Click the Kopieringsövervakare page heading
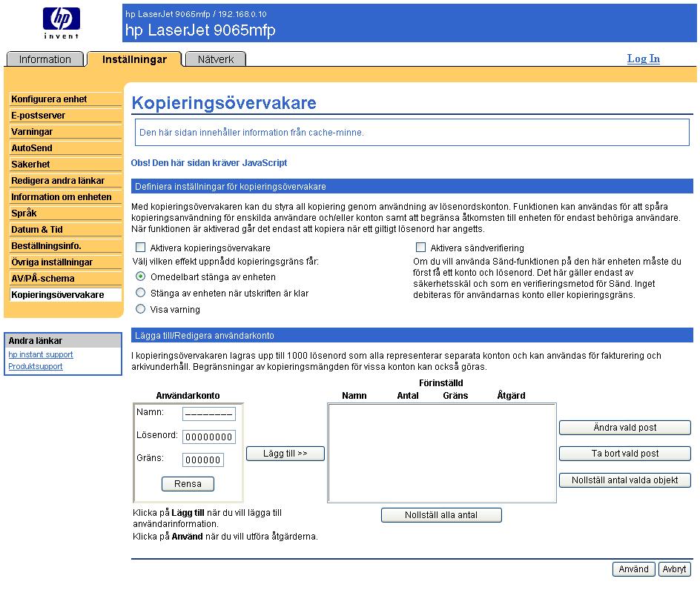The height and width of the screenshot is (590, 700). (224, 103)
